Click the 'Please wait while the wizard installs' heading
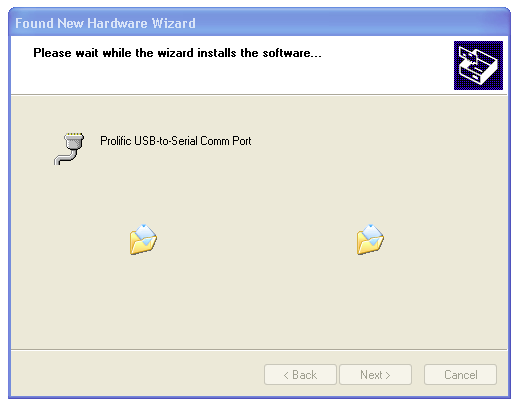The width and height of the screenshot is (523, 404). click(x=177, y=53)
